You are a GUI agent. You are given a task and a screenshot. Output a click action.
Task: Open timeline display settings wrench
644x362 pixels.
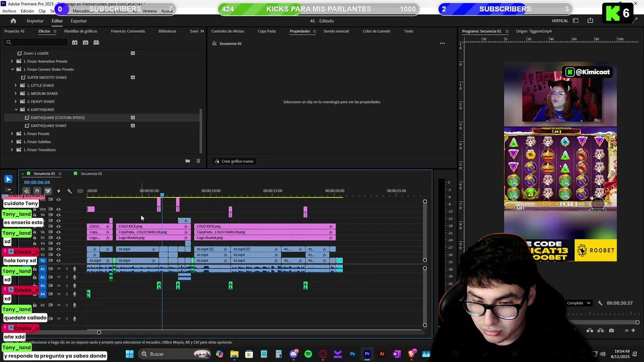(x=69, y=191)
